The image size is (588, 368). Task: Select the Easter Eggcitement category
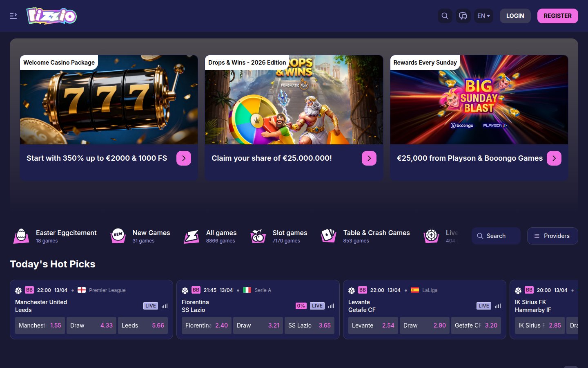pos(55,236)
